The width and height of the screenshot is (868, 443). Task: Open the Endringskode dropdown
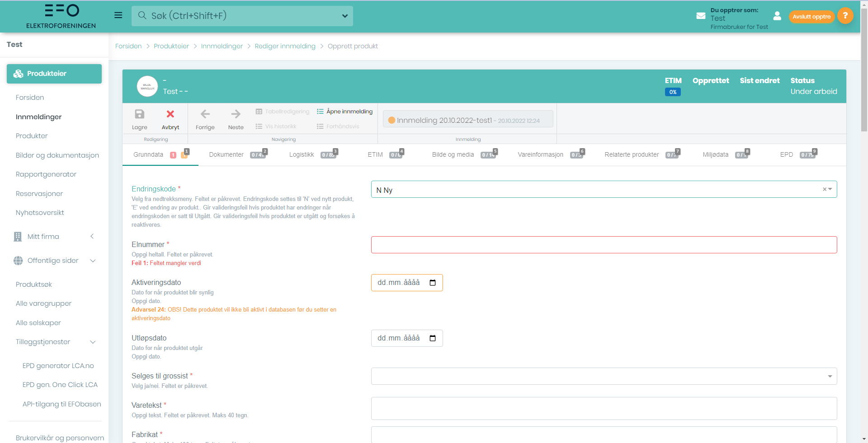pyautogui.click(x=830, y=189)
